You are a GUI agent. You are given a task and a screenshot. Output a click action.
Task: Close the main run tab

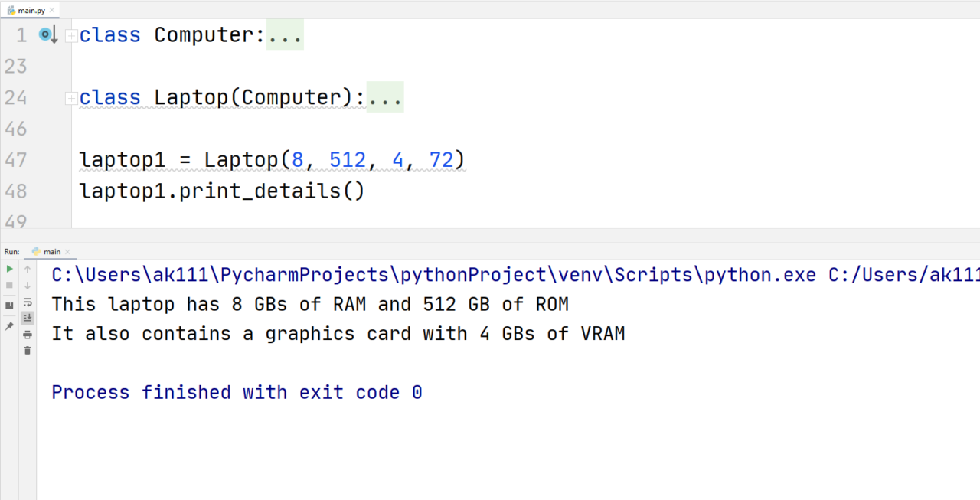pyautogui.click(x=67, y=252)
